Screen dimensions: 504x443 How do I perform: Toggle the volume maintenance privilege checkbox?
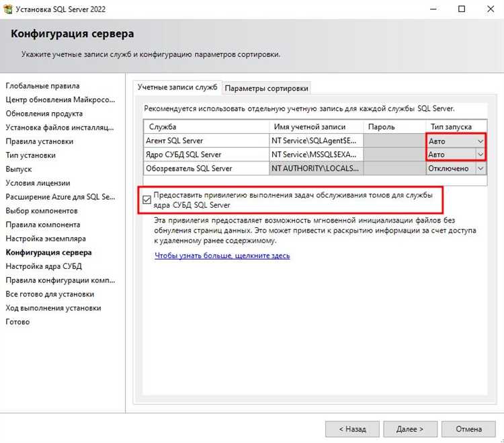[146, 200]
